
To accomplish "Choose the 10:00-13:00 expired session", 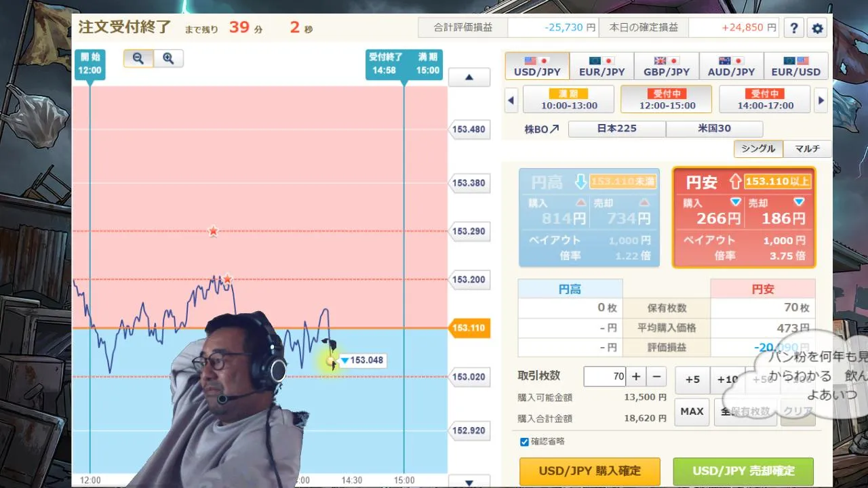I will coord(569,99).
